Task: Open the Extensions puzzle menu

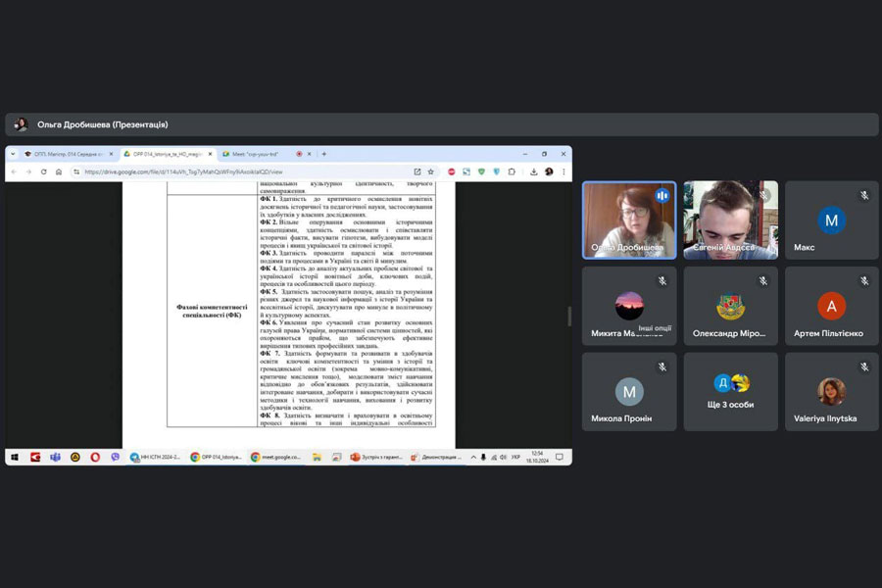Action: (512, 171)
